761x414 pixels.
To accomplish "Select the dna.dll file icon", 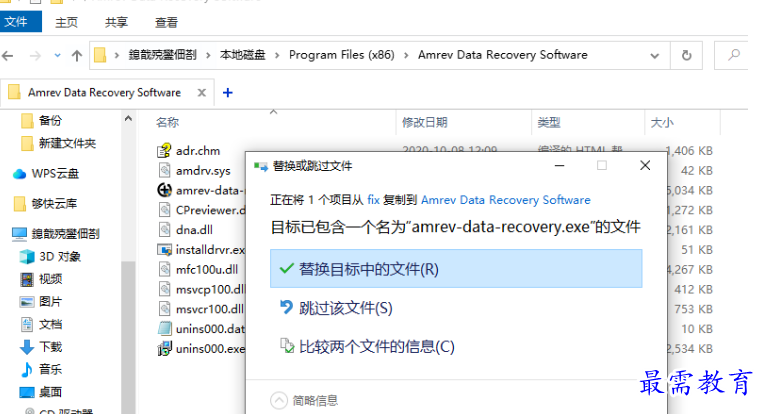I will tap(165, 230).
